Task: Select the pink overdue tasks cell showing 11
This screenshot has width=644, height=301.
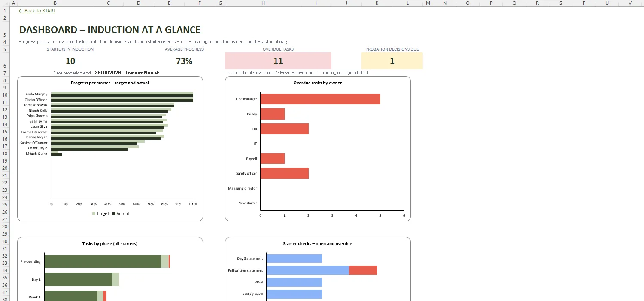Action: (278, 61)
